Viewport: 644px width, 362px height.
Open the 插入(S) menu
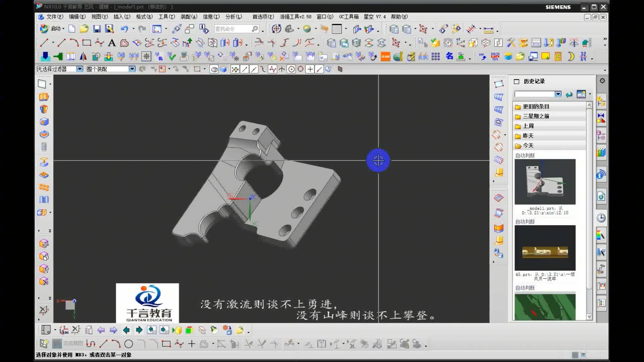pos(122,17)
